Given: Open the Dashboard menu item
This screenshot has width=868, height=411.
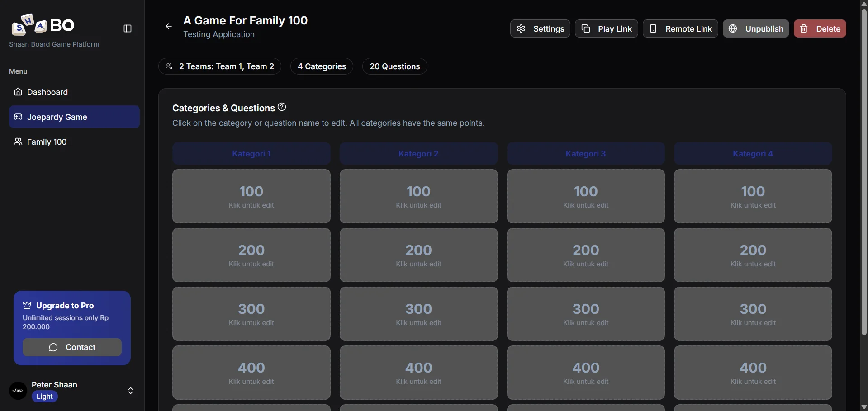Looking at the screenshot, I should [74, 92].
